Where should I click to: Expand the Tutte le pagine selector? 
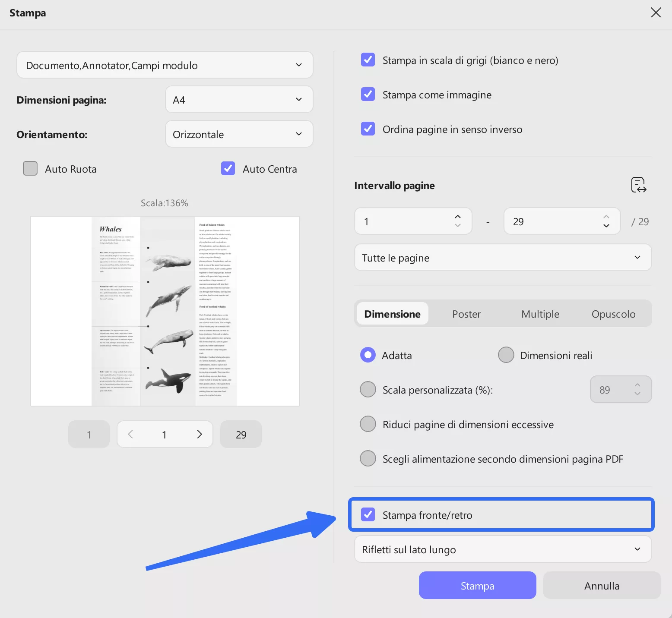click(x=502, y=257)
